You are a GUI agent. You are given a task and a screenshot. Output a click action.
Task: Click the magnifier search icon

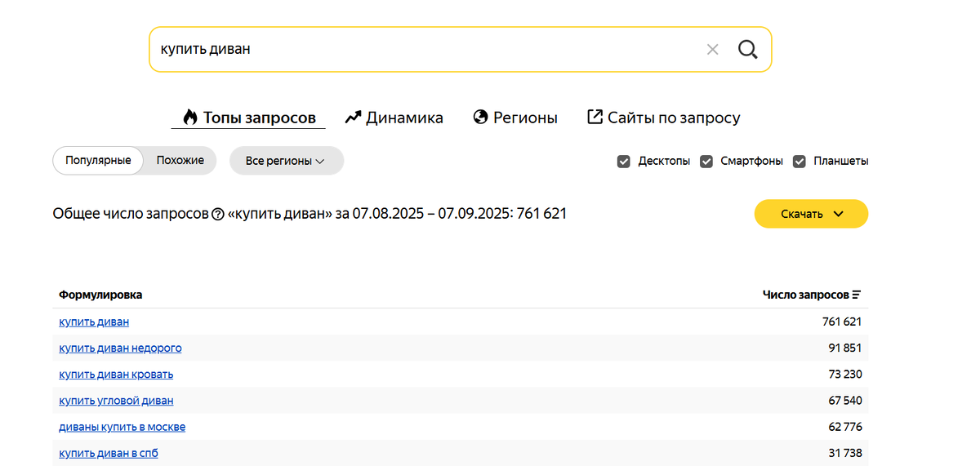(748, 50)
